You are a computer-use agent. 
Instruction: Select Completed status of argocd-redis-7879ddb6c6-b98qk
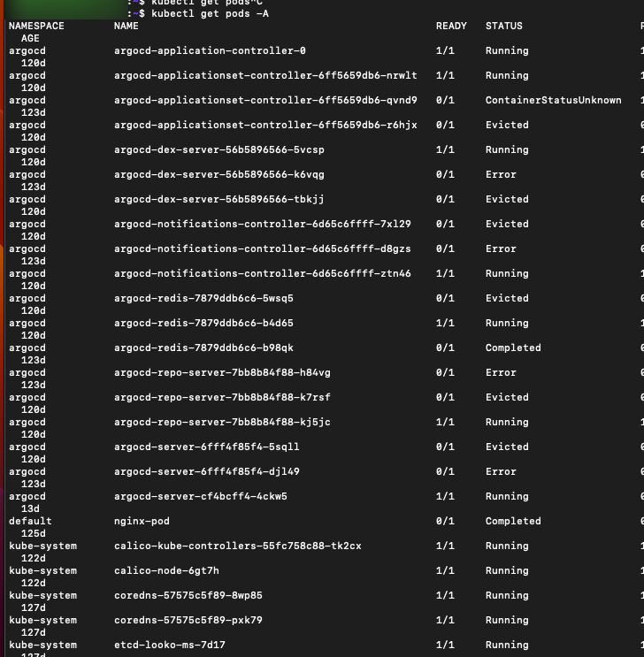[513, 348]
